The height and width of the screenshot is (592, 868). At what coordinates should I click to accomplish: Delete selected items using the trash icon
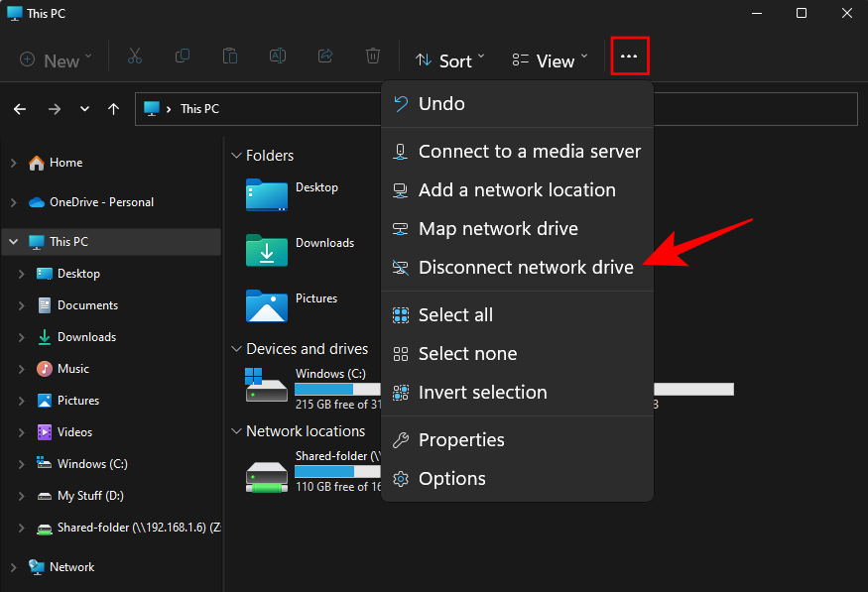(x=372, y=57)
